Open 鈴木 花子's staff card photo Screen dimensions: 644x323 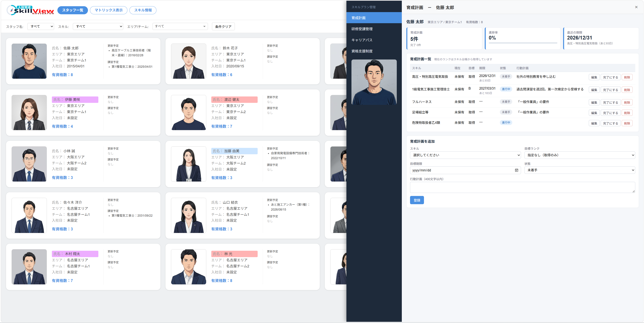pos(188,61)
